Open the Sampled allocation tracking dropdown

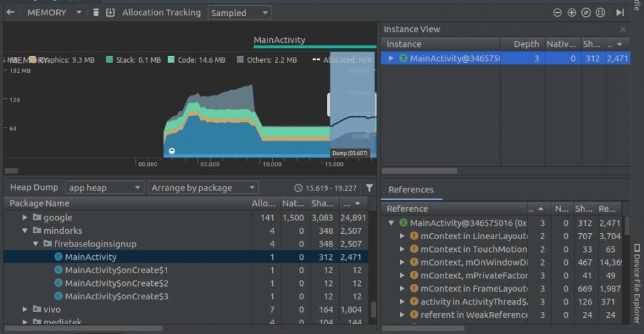pos(239,13)
